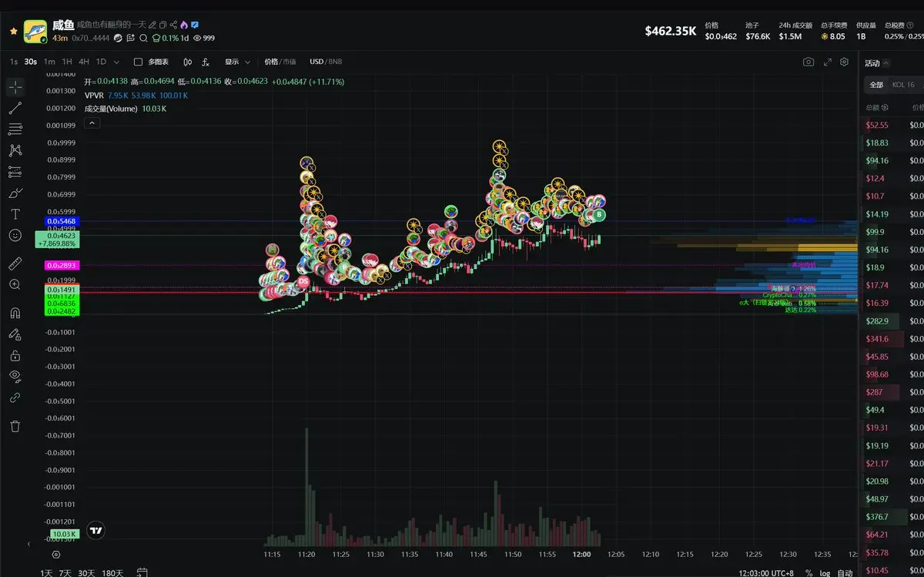
Task: Take a chart snapshot with camera icon
Action: tap(808, 62)
